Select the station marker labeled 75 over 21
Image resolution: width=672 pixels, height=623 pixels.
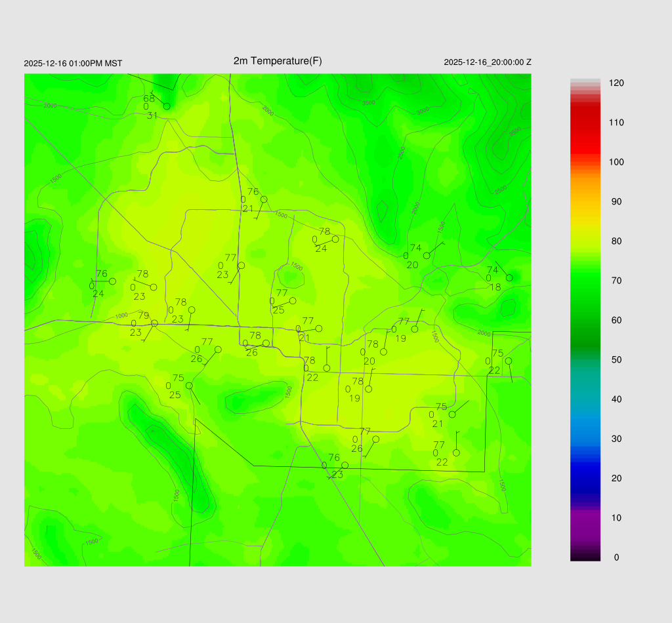(452, 414)
